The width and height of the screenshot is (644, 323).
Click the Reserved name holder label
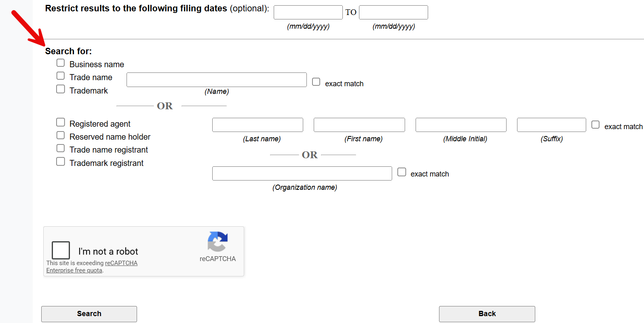point(110,137)
